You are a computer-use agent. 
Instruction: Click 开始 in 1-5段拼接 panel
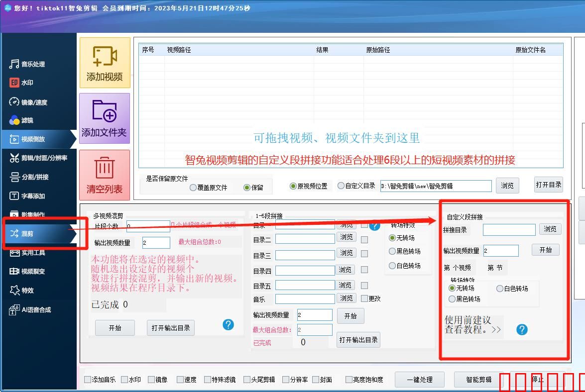pos(351,316)
